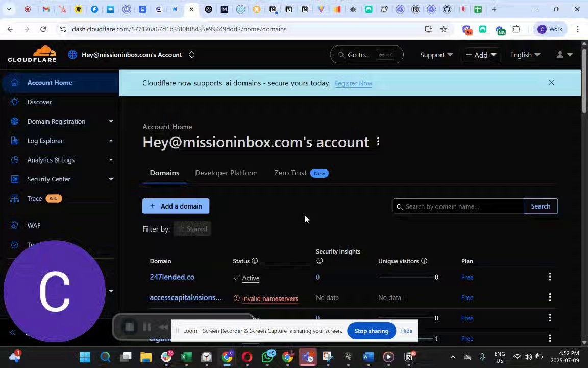Dismiss the .ai domains banner
Image resolution: width=588 pixels, height=368 pixels.
[551, 83]
